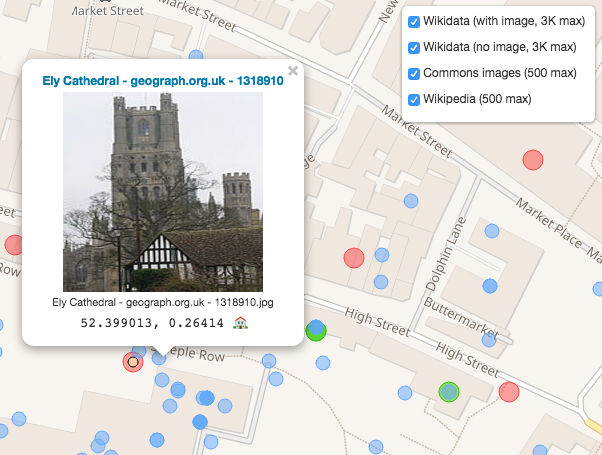Turn off the Wikipedia (500 max) layer
This screenshot has height=455, width=602.
click(414, 99)
